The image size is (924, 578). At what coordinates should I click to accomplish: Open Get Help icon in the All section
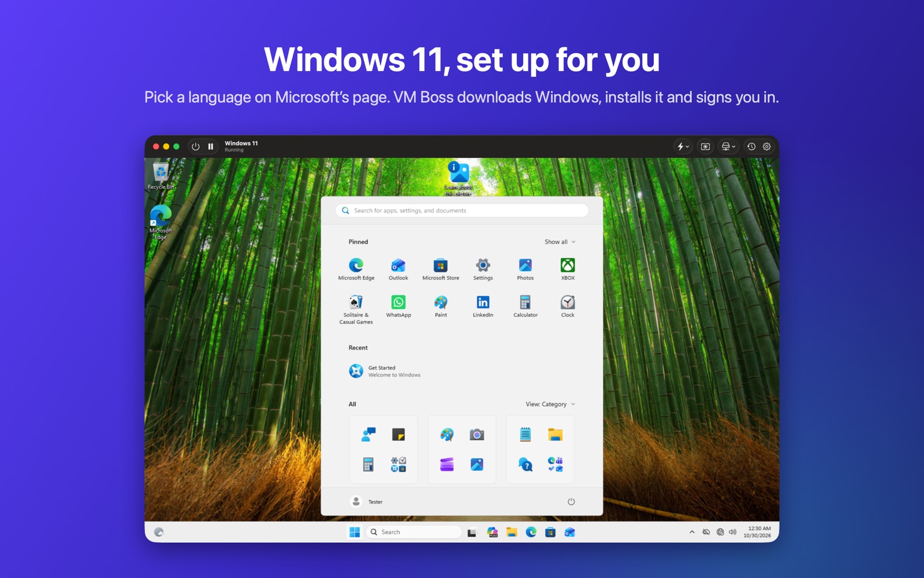526,464
